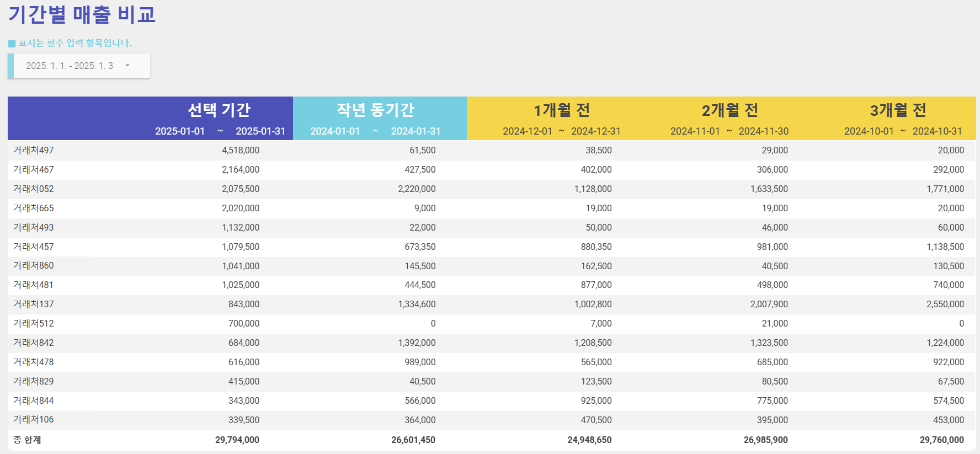Click the 1개월 전 column header
980x454 pixels.
tap(562, 110)
